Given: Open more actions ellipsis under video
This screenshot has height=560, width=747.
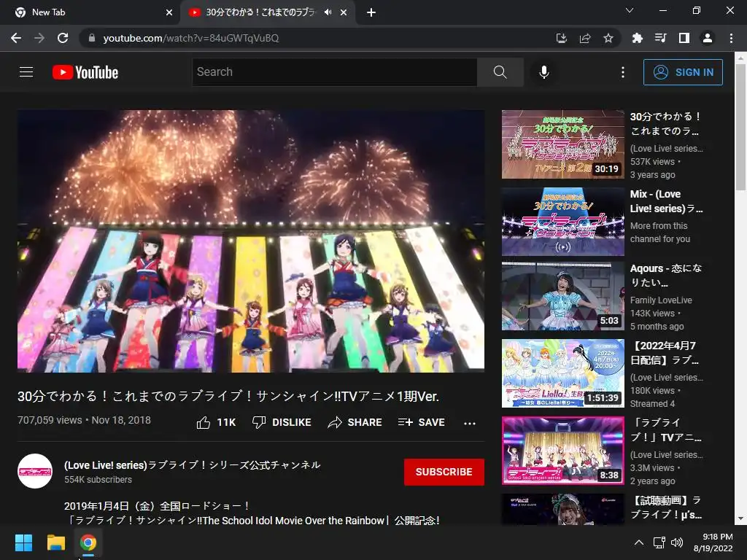Looking at the screenshot, I should click(x=470, y=423).
